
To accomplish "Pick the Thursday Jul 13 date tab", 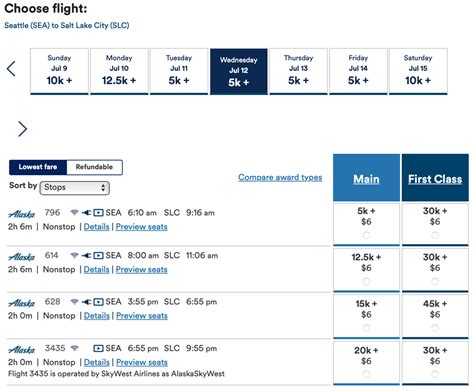I will (x=298, y=71).
